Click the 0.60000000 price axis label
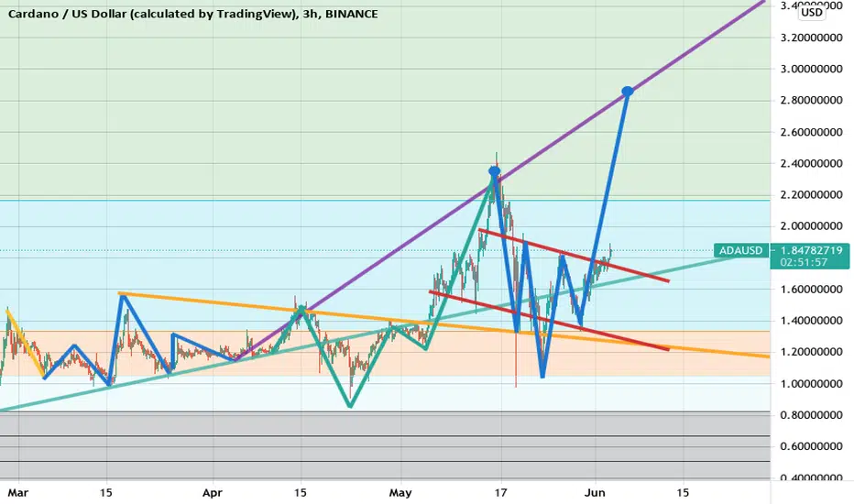Viewport: 854px width, 504px height. coord(812,446)
